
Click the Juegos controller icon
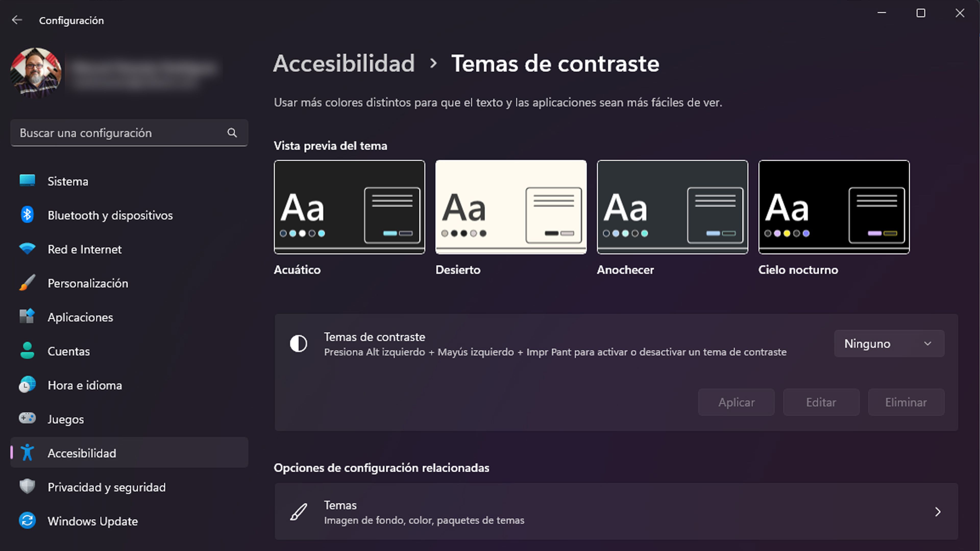pos(27,419)
